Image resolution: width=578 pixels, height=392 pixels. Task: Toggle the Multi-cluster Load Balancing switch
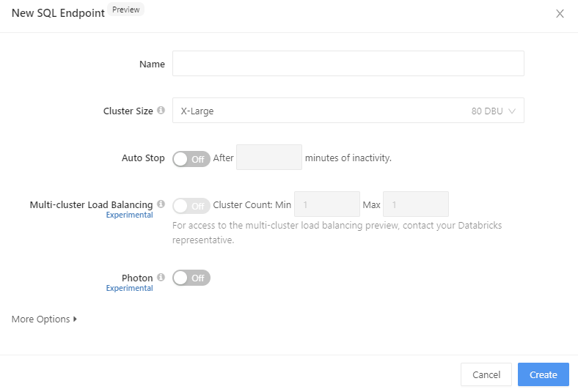tap(191, 206)
